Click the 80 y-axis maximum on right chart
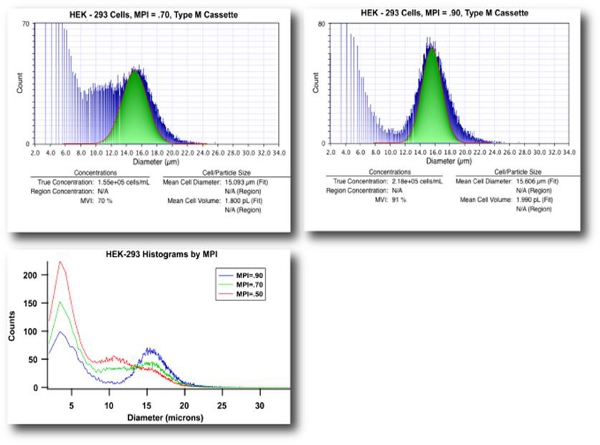 click(x=322, y=24)
